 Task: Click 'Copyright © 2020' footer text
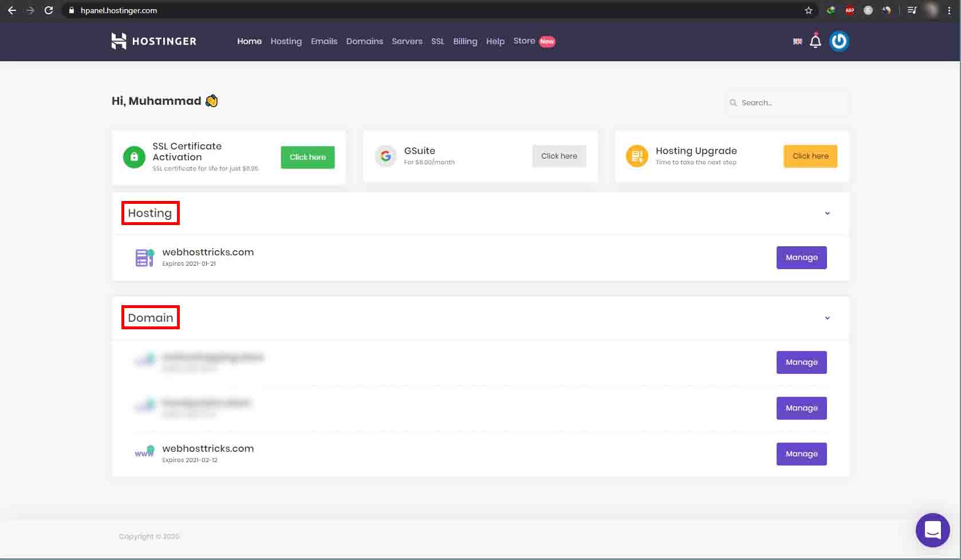pyautogui.click(x=149, y=537)
